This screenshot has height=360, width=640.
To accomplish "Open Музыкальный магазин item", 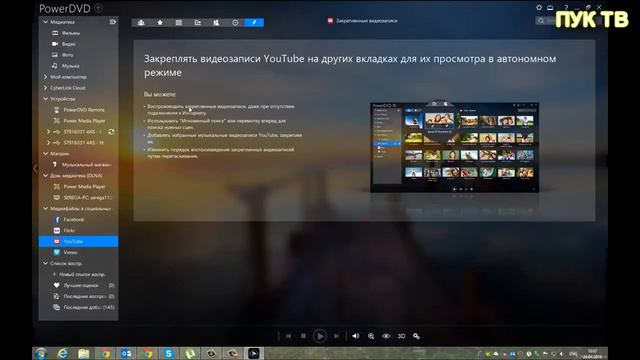I will click(86, 164).
